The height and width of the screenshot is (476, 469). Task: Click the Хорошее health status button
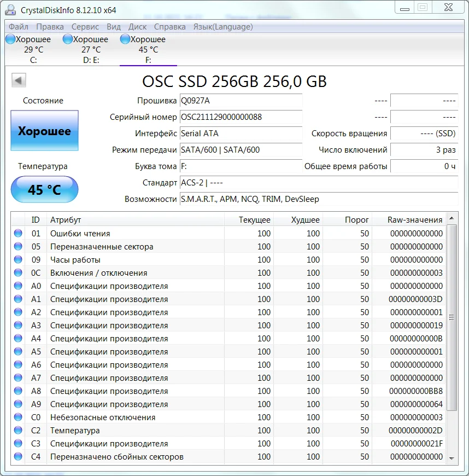[44, 131]
